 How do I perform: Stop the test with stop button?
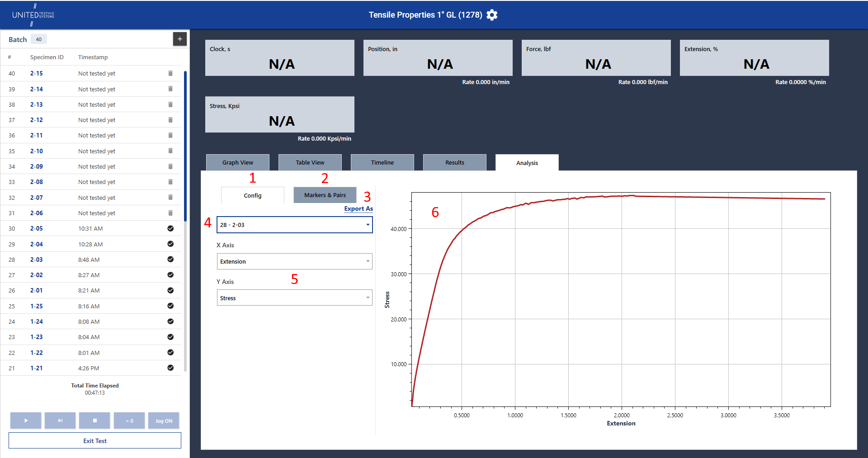(x=94, y=420)
